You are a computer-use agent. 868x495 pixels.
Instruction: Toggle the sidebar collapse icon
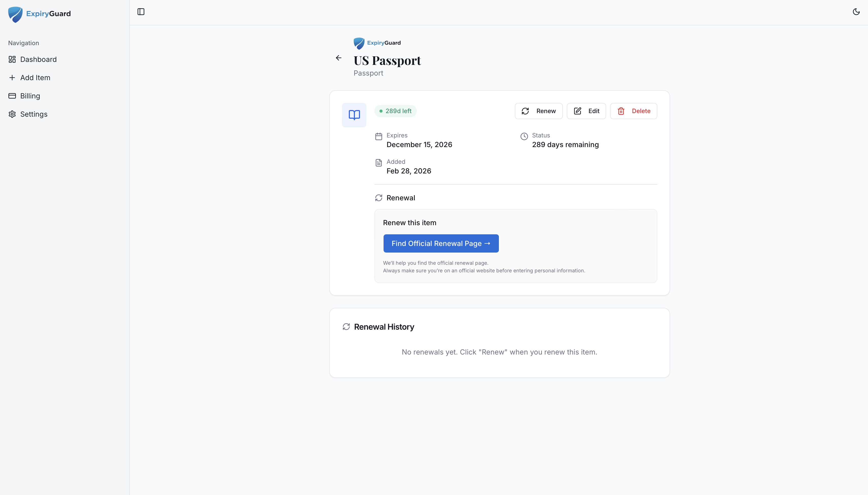pos(141,11)
